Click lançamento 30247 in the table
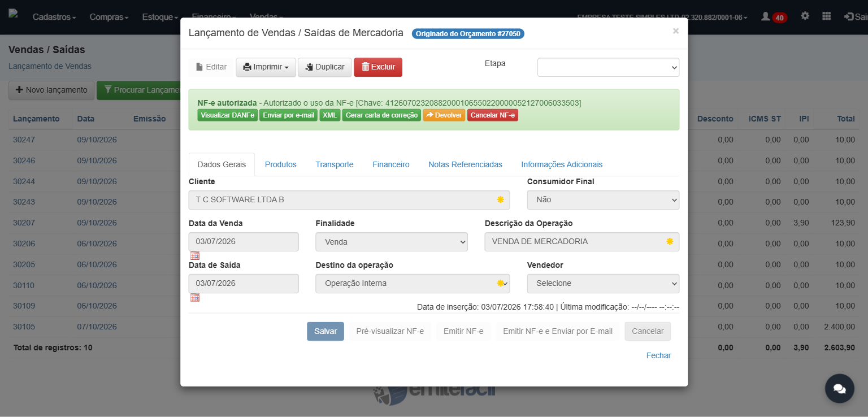Image resolution: width=868 pixels, height=417 pixels. click(24, 140)
